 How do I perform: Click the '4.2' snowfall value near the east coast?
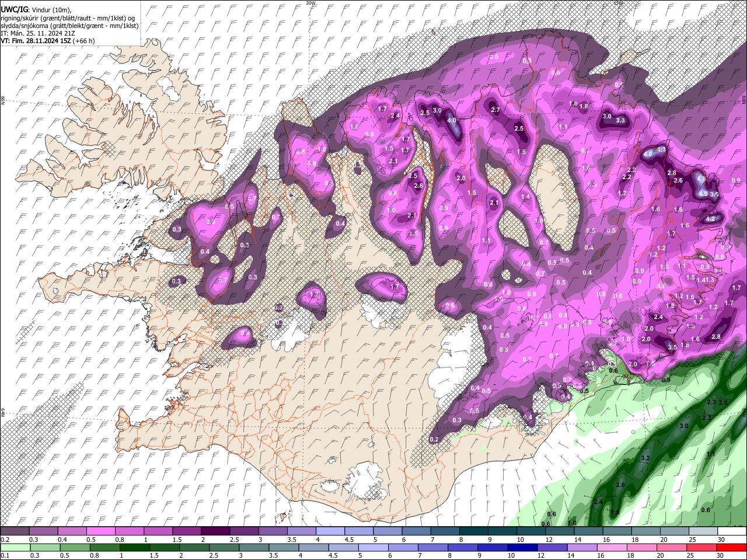pos(710,219)
